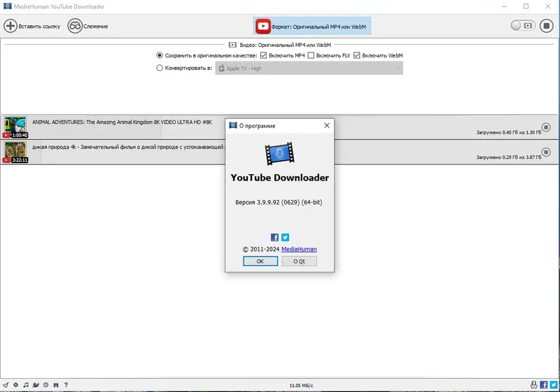Click the Facebook icon in status bar
The width and height of the screenshot is (560, 392).
click(544, 384)
